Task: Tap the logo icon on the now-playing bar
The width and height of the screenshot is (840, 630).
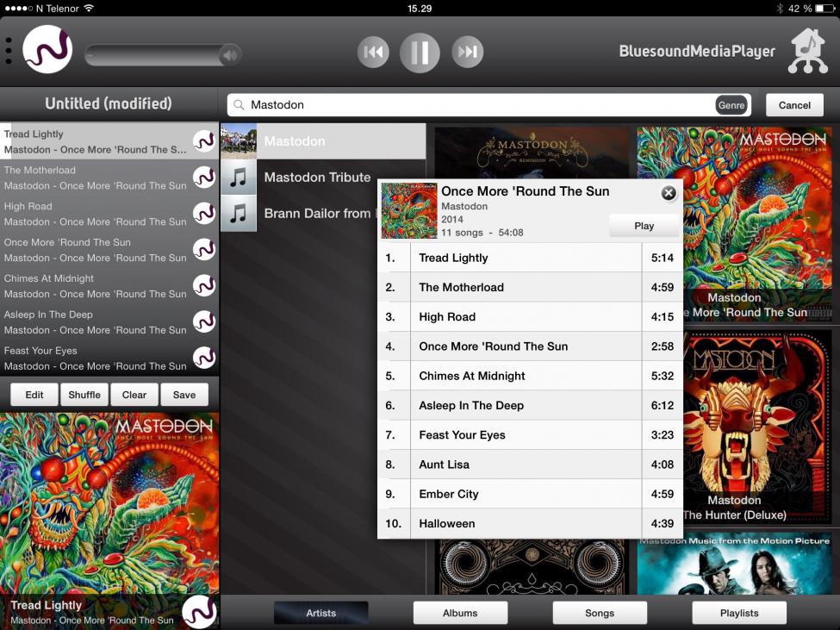Action: coord(199,612)
